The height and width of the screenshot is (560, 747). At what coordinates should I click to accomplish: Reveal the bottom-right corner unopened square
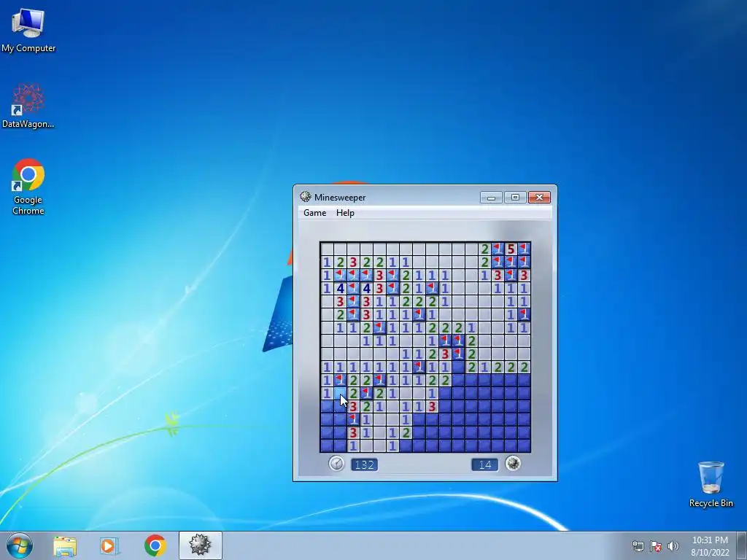tap(524, 446)
